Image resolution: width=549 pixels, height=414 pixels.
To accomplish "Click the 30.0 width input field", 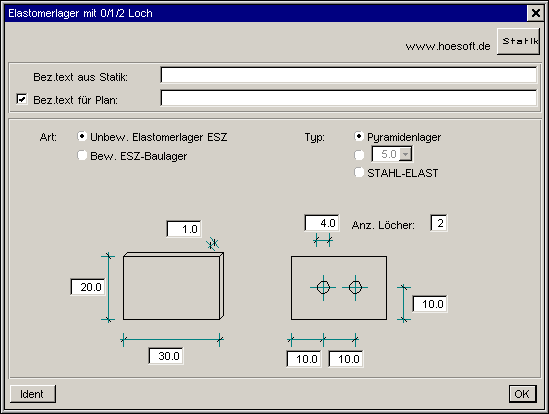I will point(166,356).
